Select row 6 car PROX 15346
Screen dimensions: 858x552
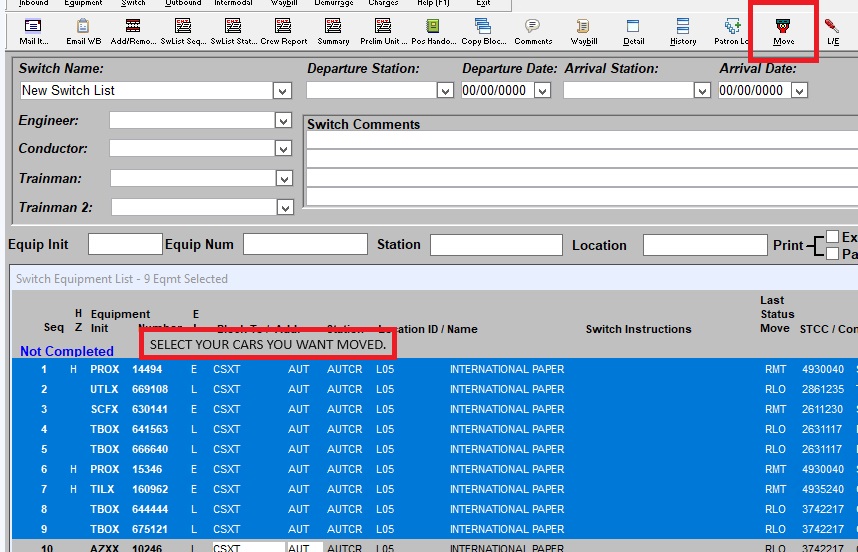pyautogui.click(x=435, y=469)
